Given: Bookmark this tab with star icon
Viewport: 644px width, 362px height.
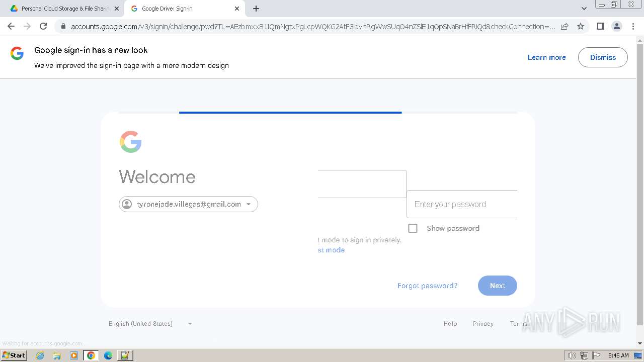Looking at the screenshot, I should coord(581,26).
